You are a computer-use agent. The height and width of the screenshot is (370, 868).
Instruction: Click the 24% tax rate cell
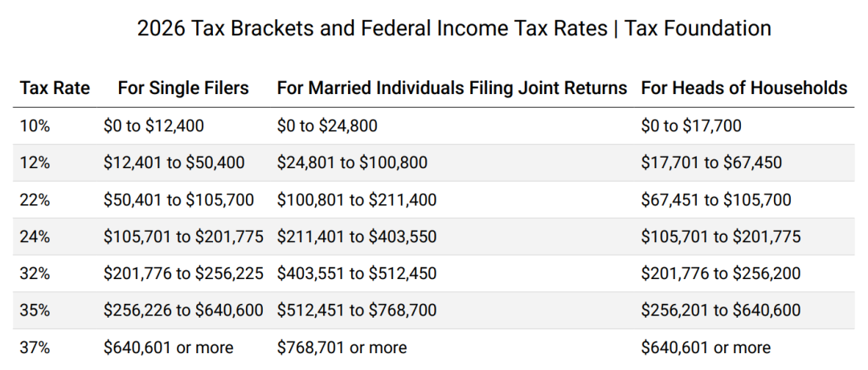point(35,236)
